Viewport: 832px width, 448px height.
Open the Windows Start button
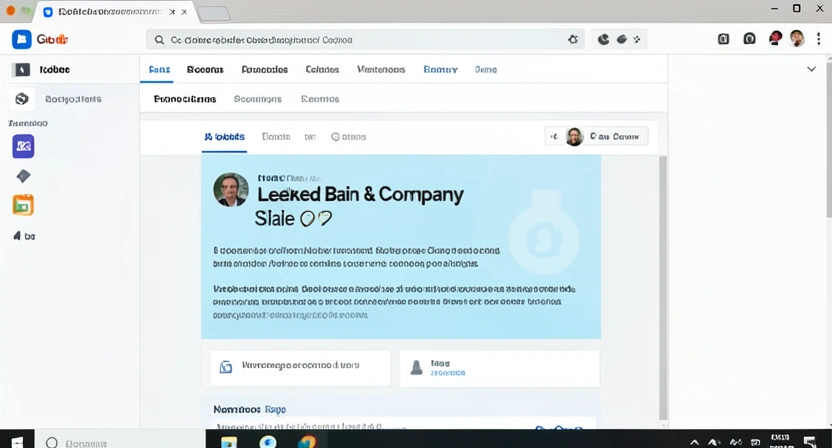pos(17,442)
